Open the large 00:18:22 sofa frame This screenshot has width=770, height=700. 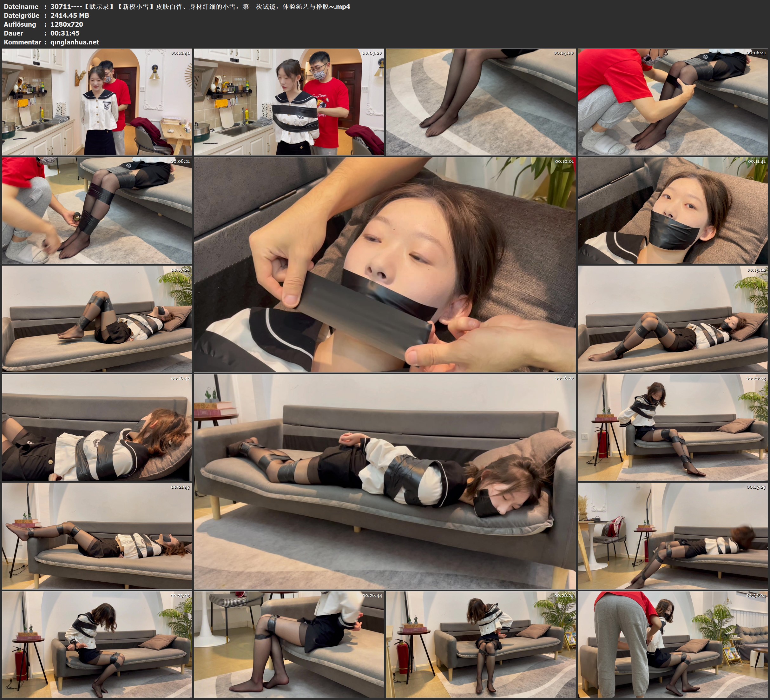(x=385, y=481)
